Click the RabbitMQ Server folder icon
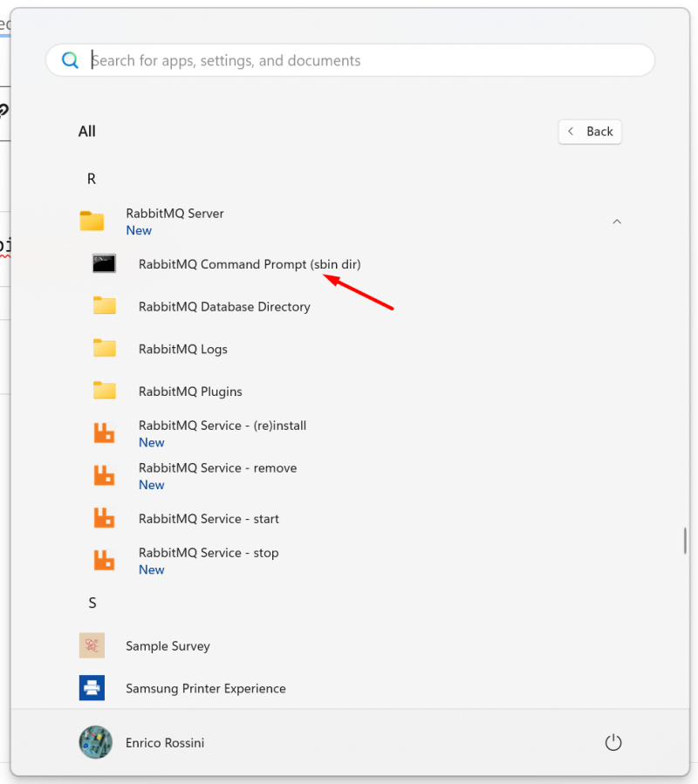Viewport: 698px width, 784px height. pos(92,221)
